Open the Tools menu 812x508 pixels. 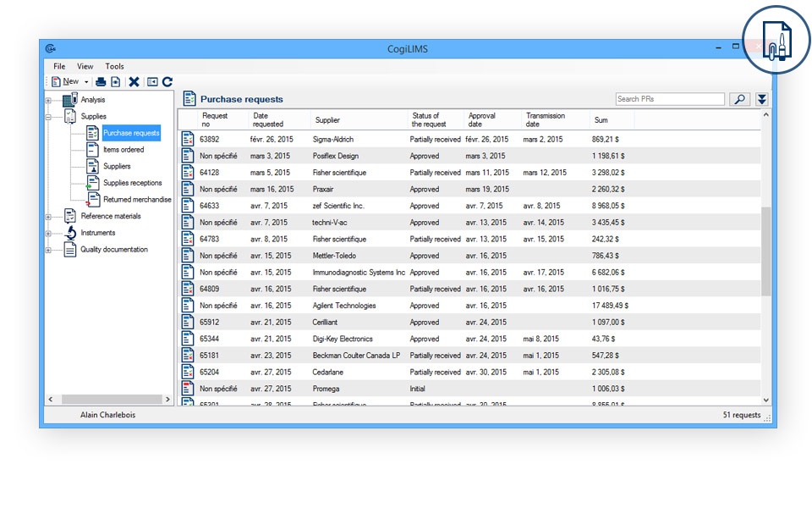[x=114, y=66]
